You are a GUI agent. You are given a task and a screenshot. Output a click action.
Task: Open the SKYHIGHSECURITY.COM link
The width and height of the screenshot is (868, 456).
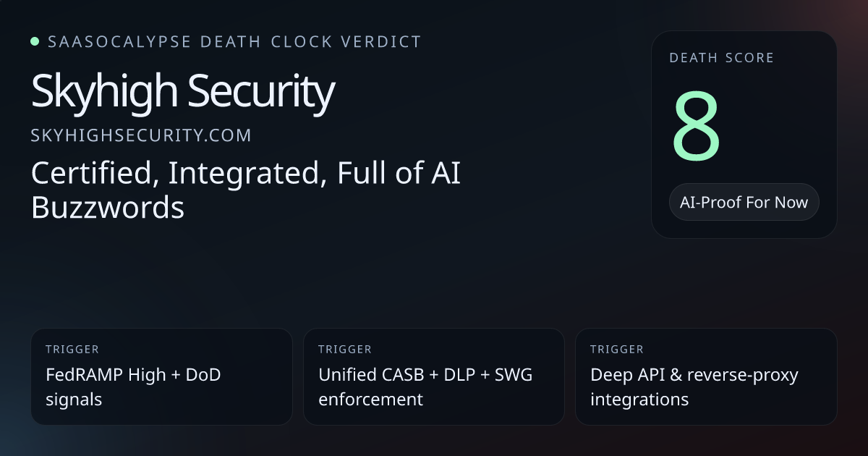point(141,135)
